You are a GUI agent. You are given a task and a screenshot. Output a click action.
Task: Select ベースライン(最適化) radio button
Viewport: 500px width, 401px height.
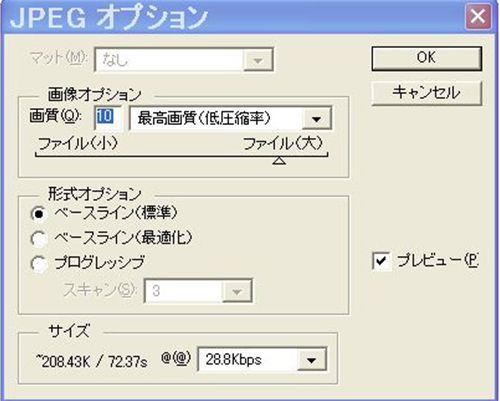click(x=39, y=239)
